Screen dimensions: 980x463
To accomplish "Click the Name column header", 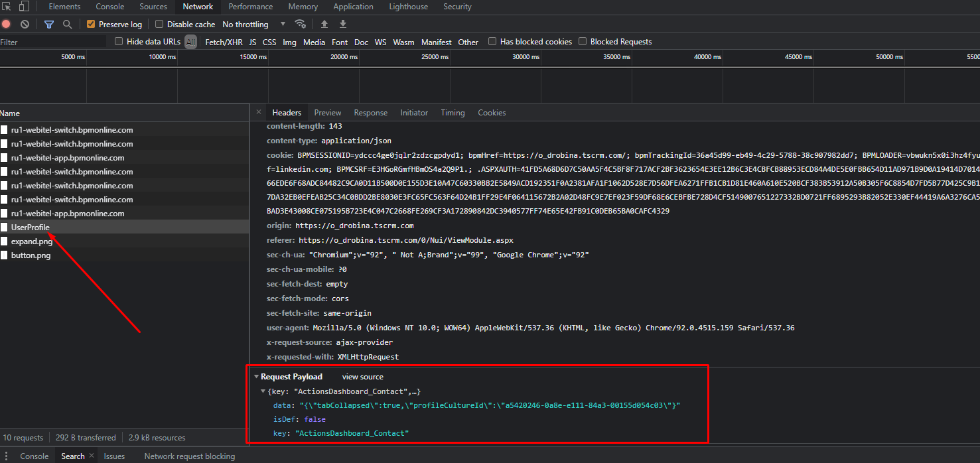I will [125, 113].
